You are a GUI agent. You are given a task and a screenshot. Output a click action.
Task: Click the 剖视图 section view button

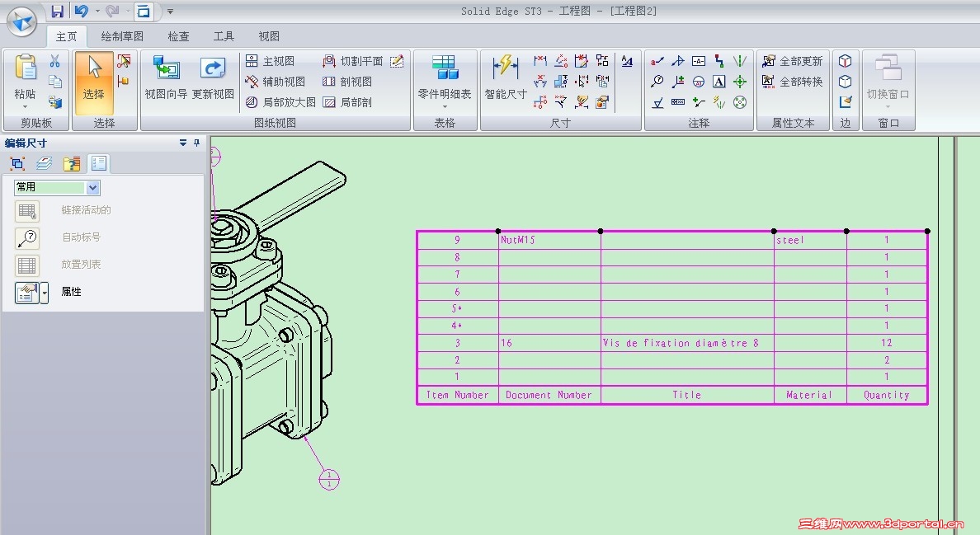(347, 82)
